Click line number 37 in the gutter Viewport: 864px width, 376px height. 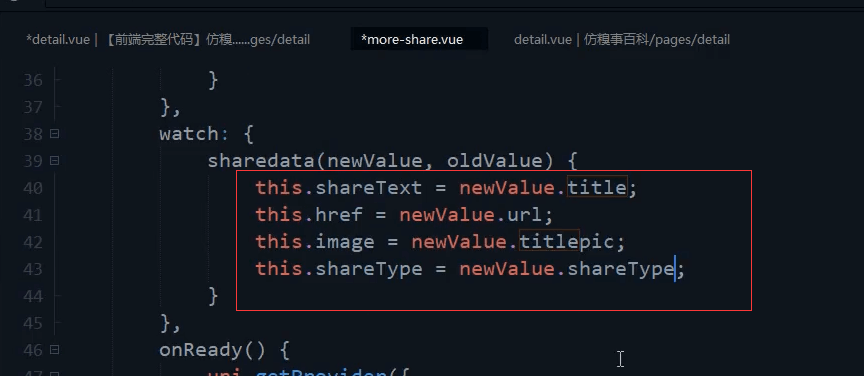33,107
